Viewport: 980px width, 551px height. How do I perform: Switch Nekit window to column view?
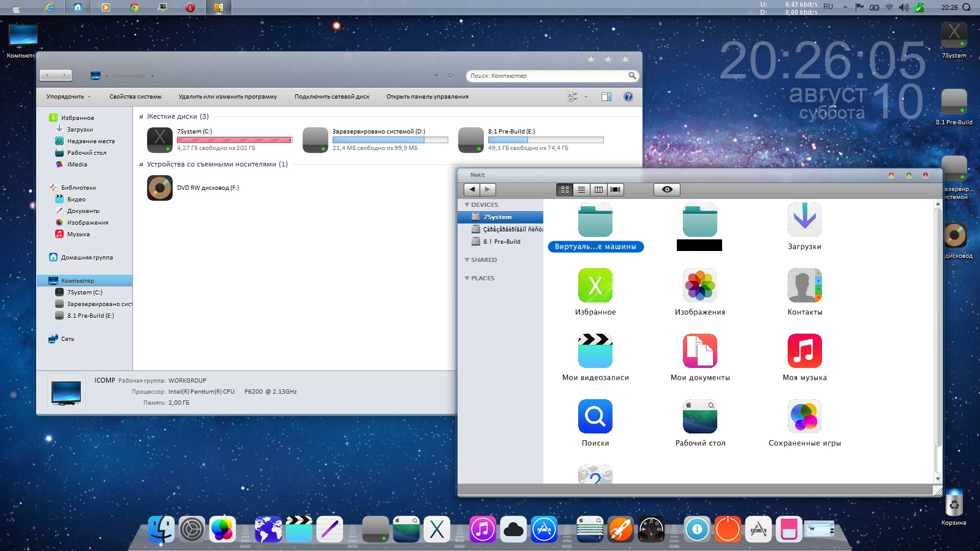[x=598, y=190]
